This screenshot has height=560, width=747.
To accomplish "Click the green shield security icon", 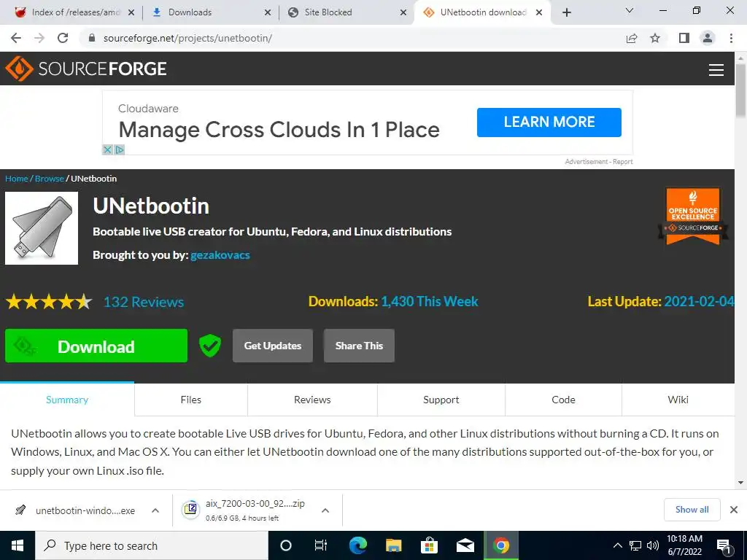I will [x=210, y=346].
